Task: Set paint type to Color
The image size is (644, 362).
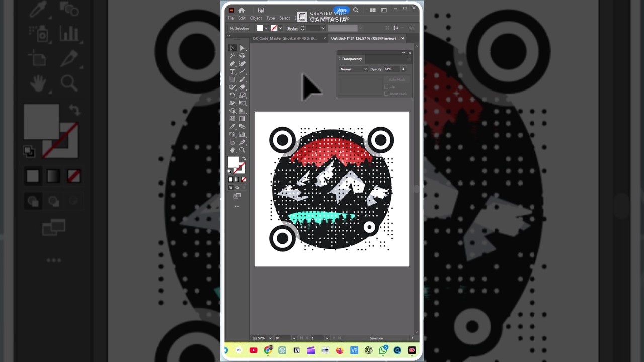Action: [x=230, y=179]
